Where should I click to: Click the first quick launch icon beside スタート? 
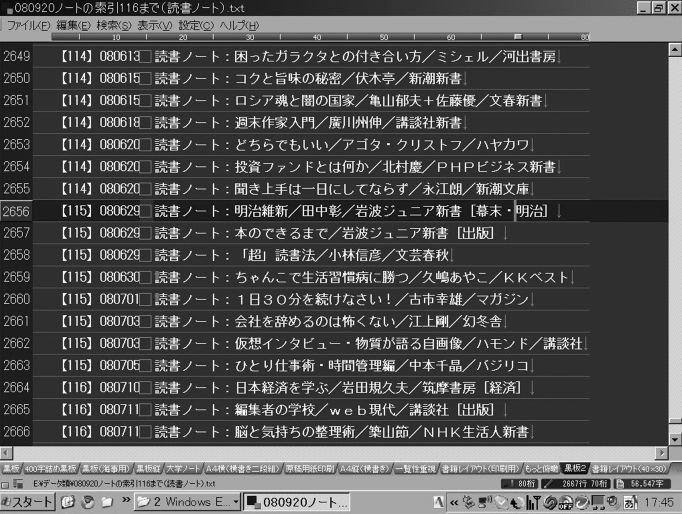coord(67,502)
